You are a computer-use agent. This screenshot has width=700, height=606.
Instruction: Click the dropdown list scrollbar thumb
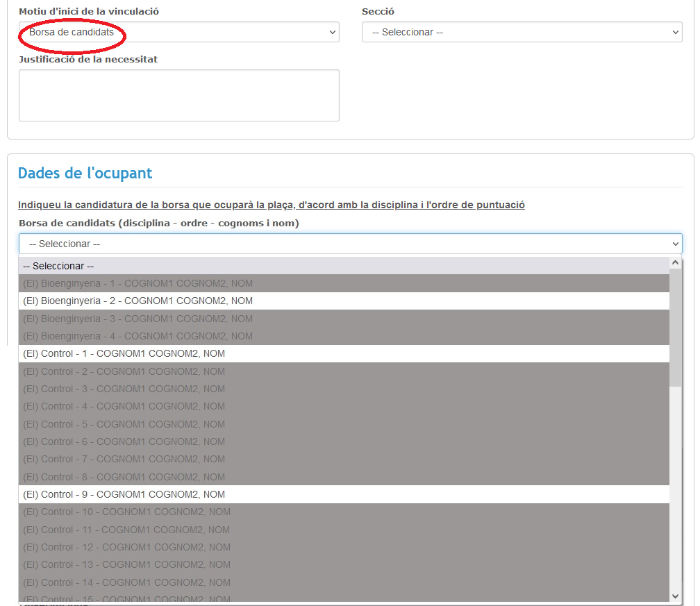click(x=675, y=326)
